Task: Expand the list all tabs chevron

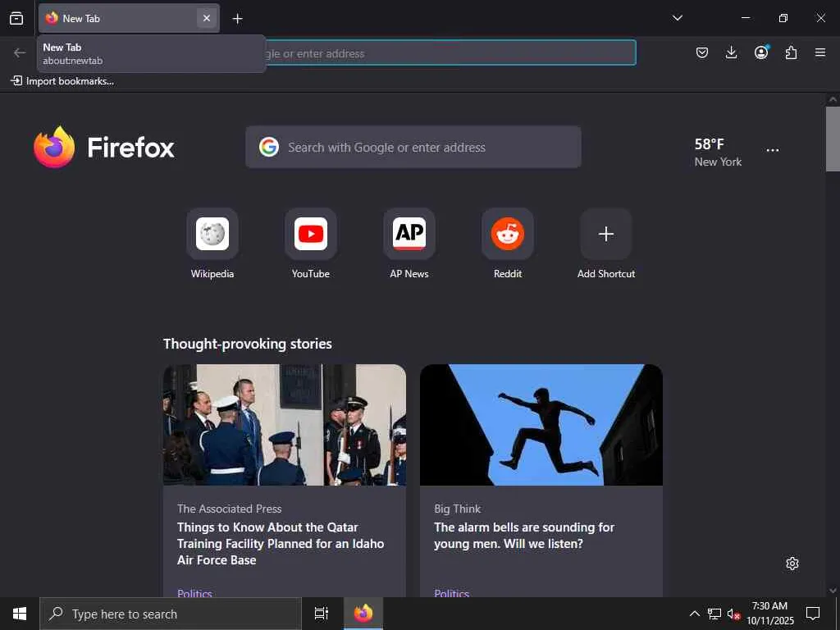Action: coord(677,18)
